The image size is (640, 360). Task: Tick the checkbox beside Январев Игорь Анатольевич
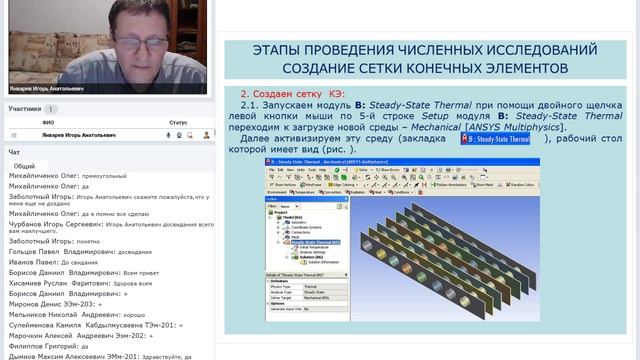point(14,135)
